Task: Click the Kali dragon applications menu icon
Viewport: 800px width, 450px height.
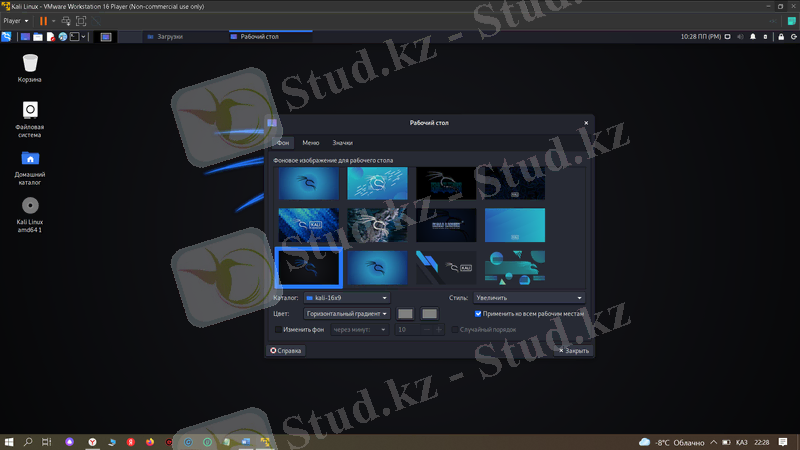Action: 8,37
